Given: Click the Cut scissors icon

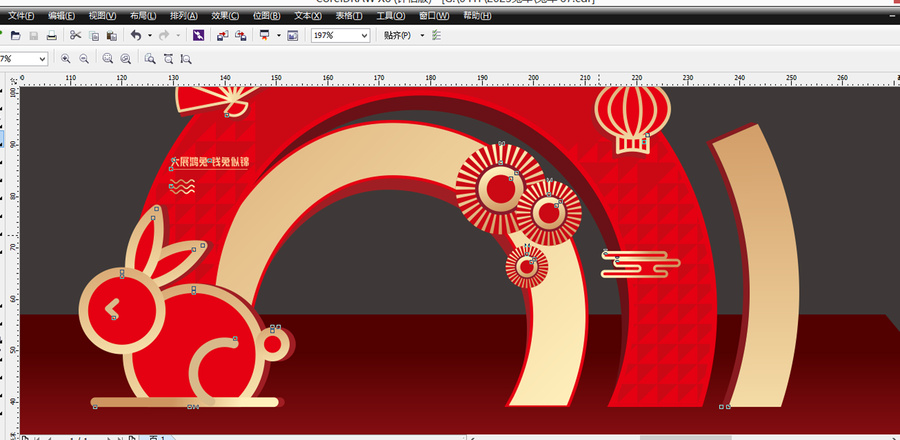Looking at the screenshot, I should point(76,36).
